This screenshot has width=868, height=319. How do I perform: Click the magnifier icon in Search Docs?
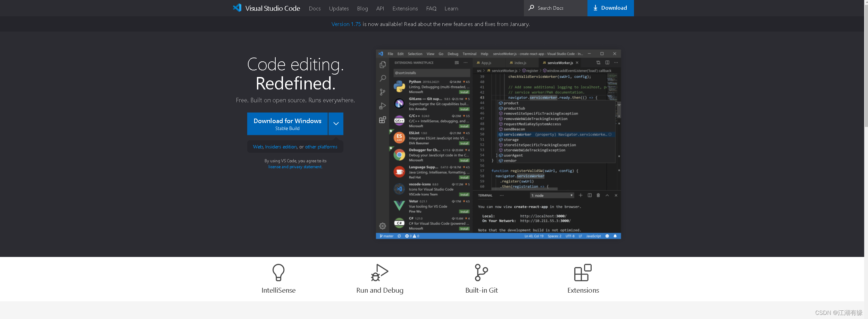tap(531, 8)
